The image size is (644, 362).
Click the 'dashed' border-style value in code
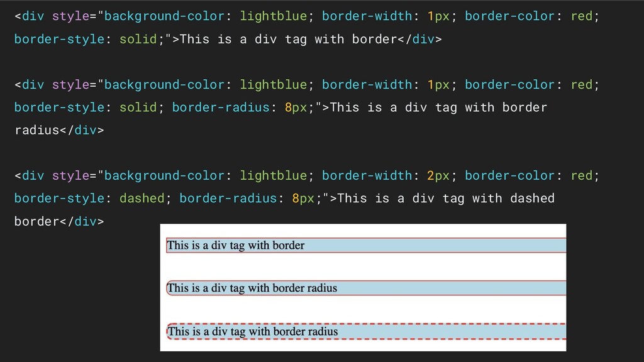pyautogui.click(x=142, y=198)
